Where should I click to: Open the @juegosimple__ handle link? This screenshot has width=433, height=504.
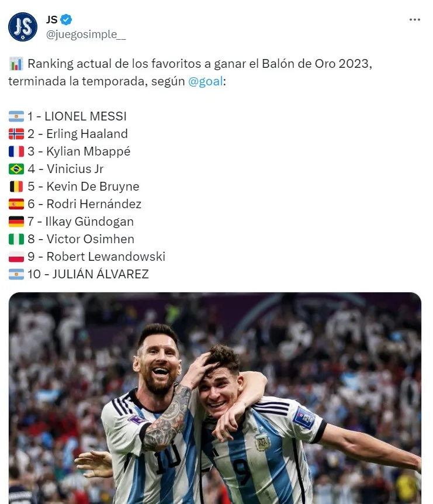pyautogui.click(x=86, y=34)
